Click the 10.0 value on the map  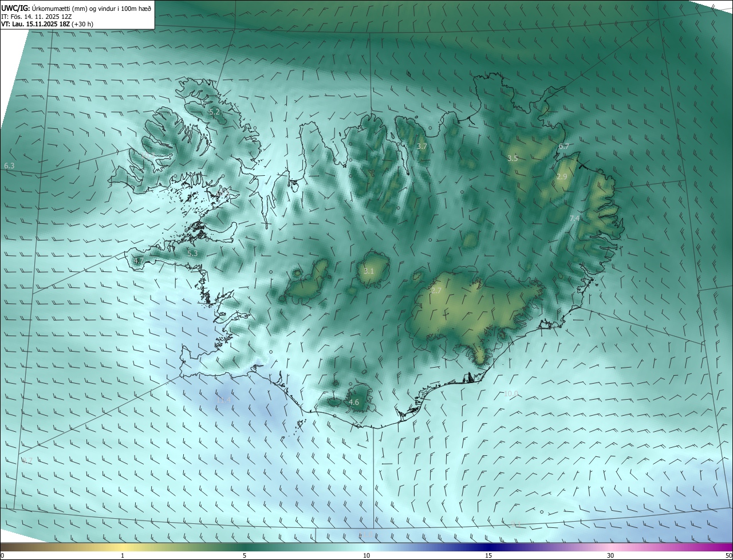coord(511,393)
